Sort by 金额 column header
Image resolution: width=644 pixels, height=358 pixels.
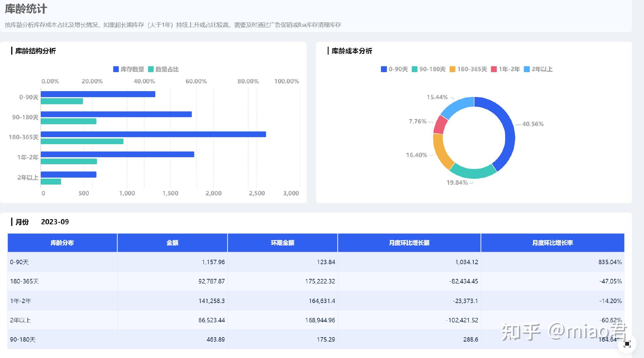[172, 243]
